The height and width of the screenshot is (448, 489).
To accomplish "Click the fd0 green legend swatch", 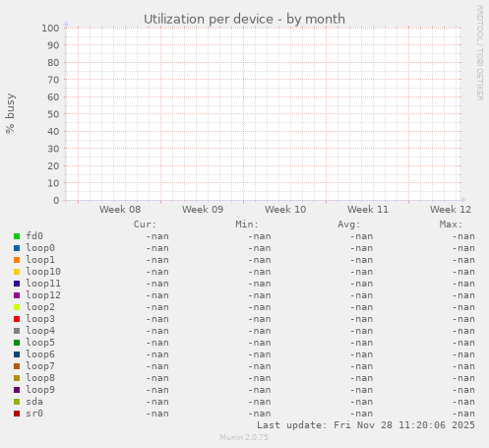I will click(x=17, y=236).
